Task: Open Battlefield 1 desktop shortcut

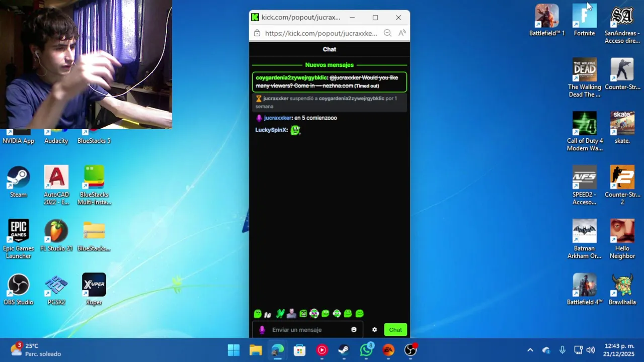Action: (547, 21)
